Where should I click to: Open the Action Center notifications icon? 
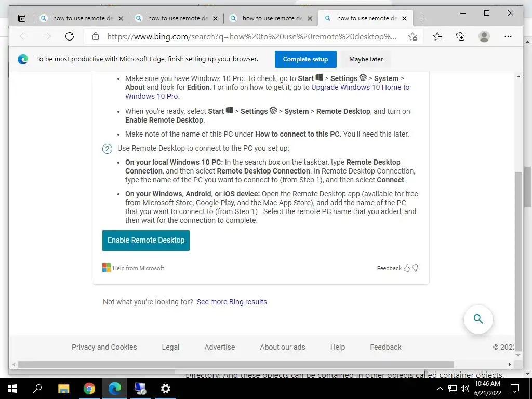(515, 389)
